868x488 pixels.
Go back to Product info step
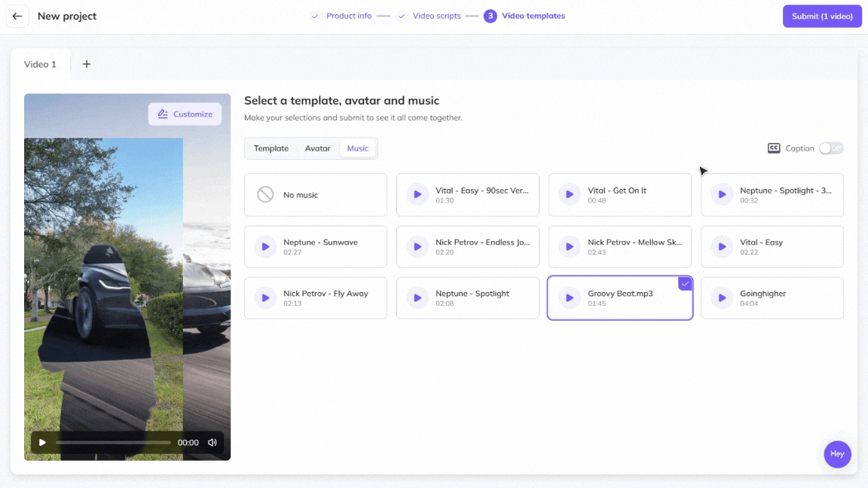pyautogui.click(x=348, y=16)
